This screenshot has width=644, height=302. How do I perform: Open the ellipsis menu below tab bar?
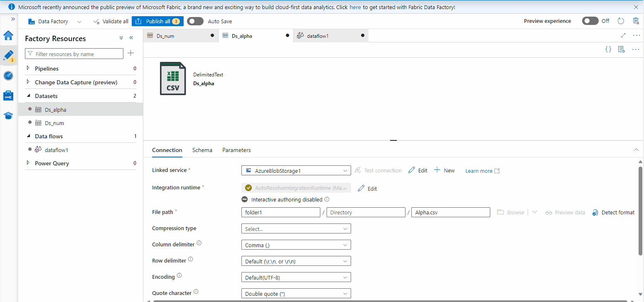pyautogui.click(x=636, y=49)
